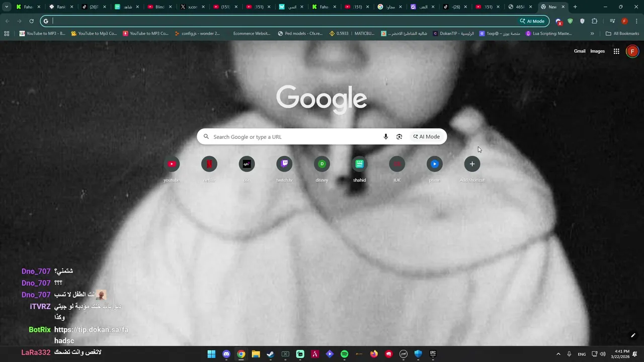
Task: Open the All Bookmarks folder
Action: click(x=622, y=34)
